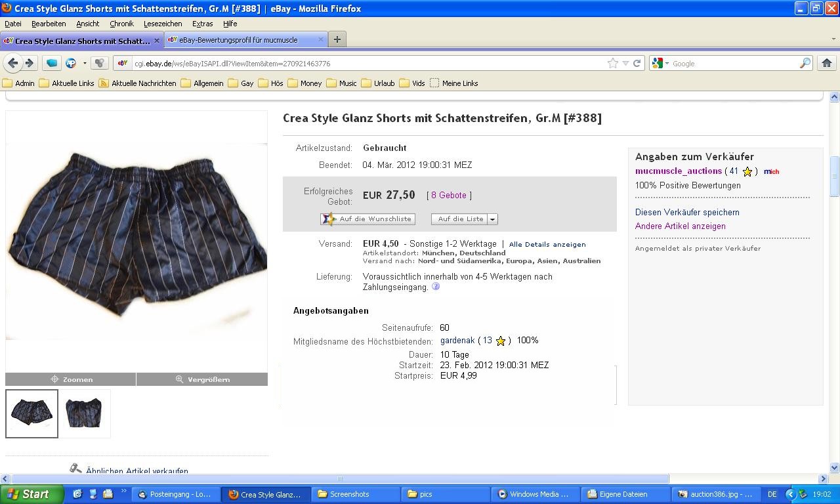The height and width of the screenshot is (504, 840).
Task: Click the help question mark near Lieferung
Action: tap(436, 287)
